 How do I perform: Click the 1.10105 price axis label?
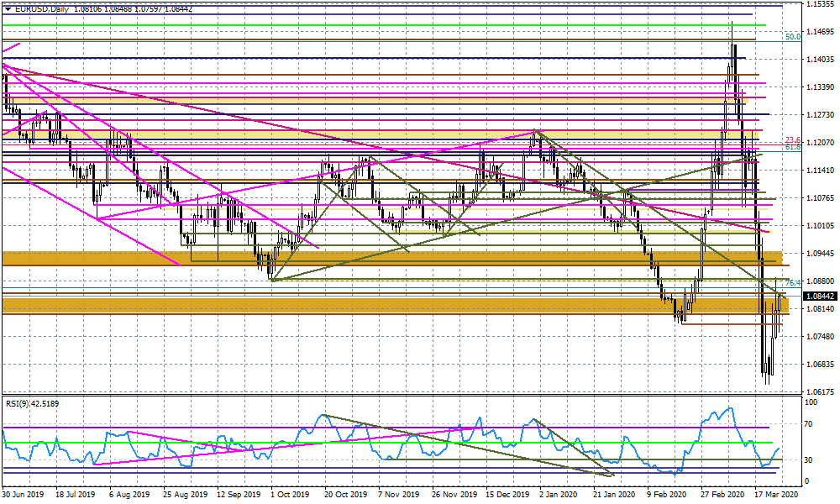pos(820,225)
